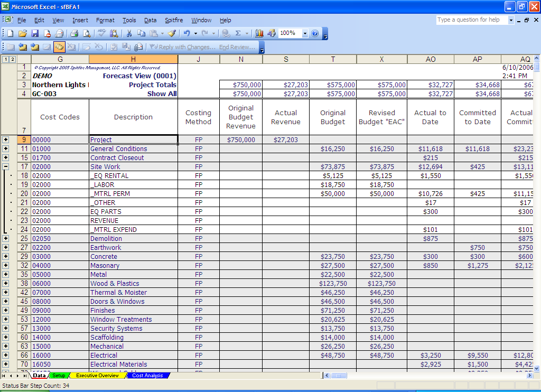Click the Spelling check icon
Image resolution: width=541 pixels, height=392 pixels.
point(100,33)
